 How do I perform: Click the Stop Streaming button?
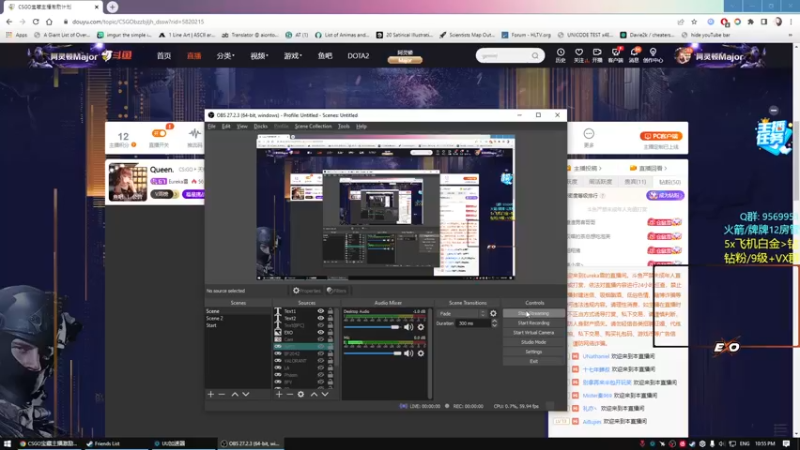coord(534,313)
